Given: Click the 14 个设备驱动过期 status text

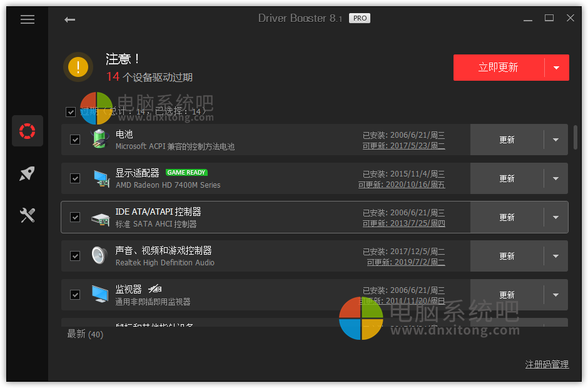Looking at the screenshot, I should [150, 77].
